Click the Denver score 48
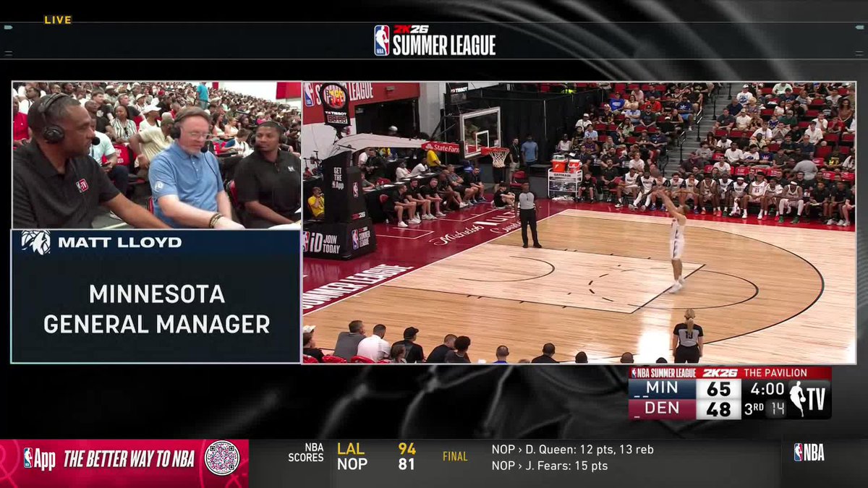 (x=718, y=408)
